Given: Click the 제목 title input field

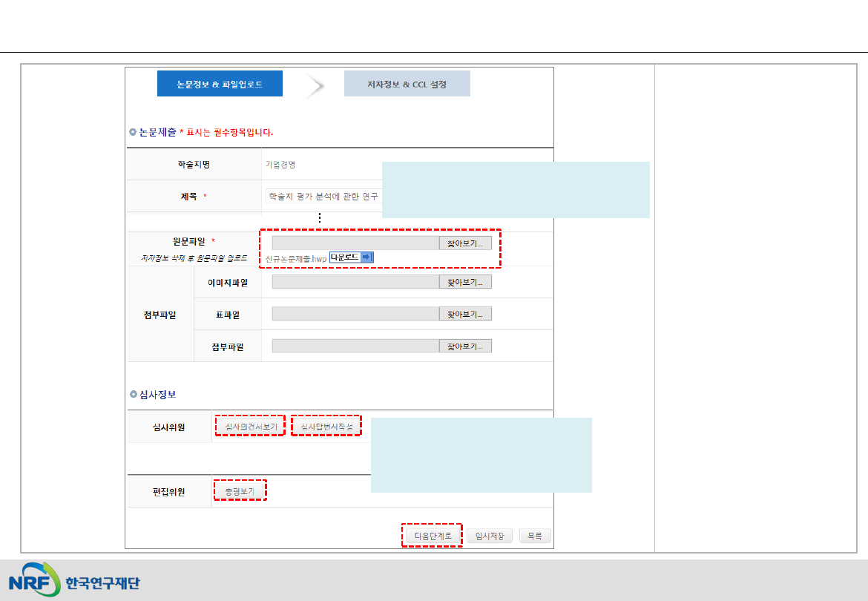Looking at the screenshot, I should pos(323,197).
